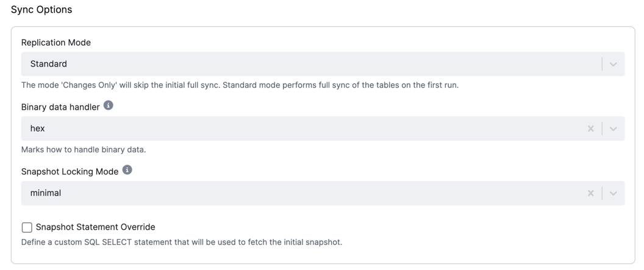Open the select field showing minimal
The height and width of the screenshot is (270, 644).
(323, 193)
